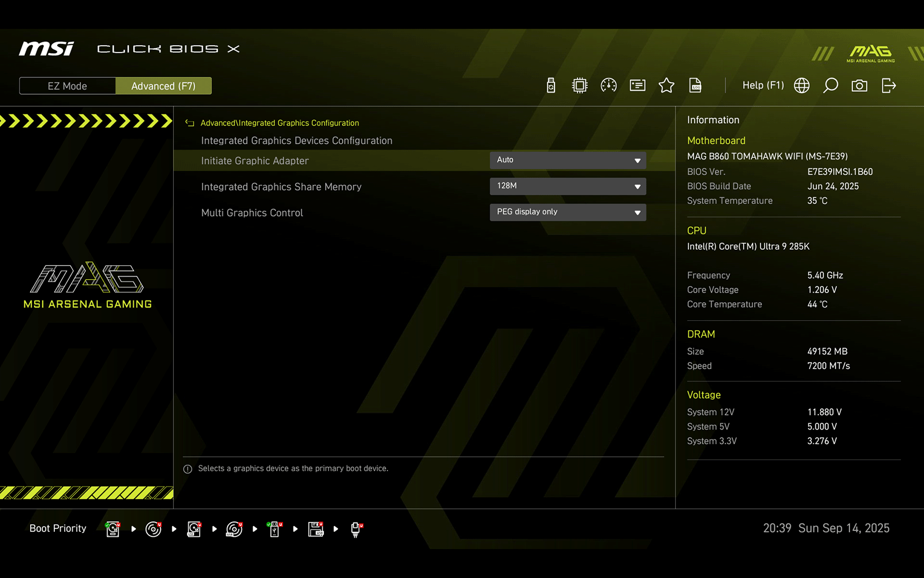The height and width of the screenshot is (578, 924).
Task: Click the USB hard disk boot icon
Action: [194, 529]
